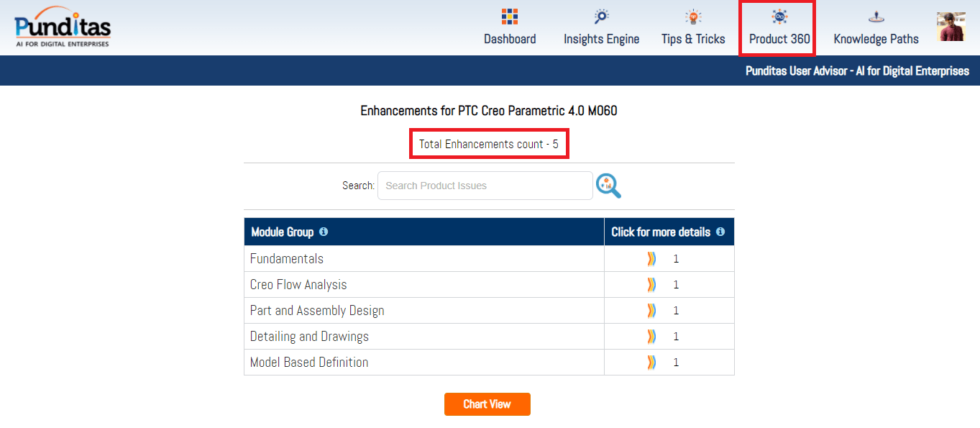Screen dimensions: 980x428
Task: Expand details arrow for Fundamentals row
Action: 651,259
